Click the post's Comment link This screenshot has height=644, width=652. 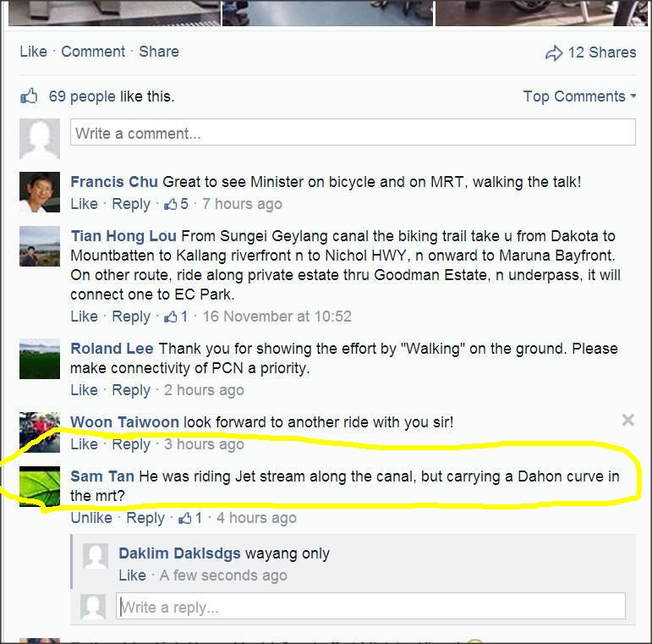coord(93,52)
